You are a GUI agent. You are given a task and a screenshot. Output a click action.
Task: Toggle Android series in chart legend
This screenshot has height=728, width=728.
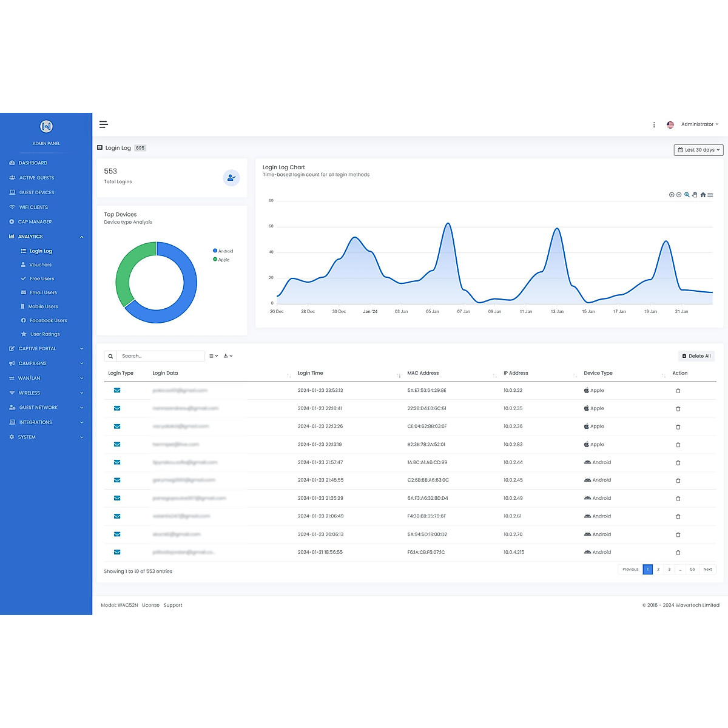pos(223,251)
